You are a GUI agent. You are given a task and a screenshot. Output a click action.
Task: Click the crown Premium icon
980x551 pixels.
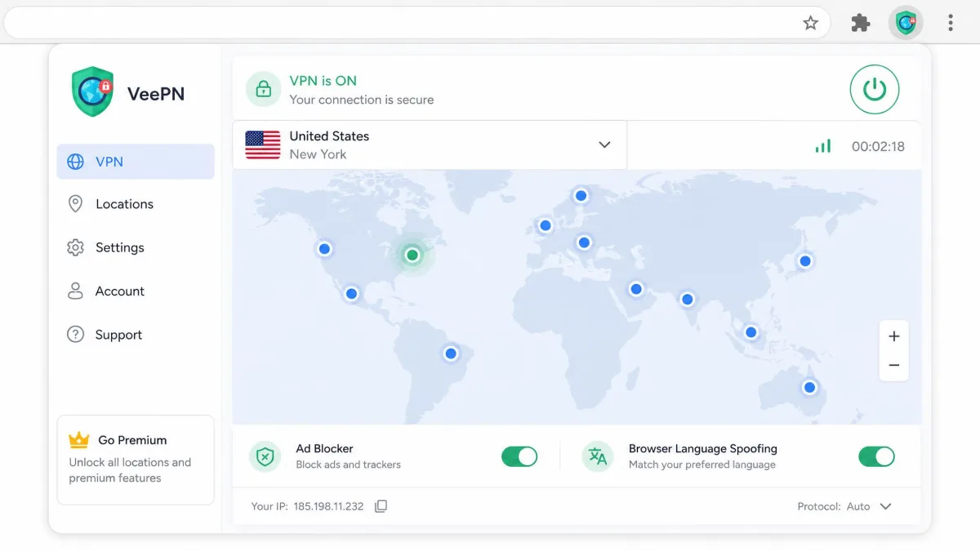[x=79, y=440]
